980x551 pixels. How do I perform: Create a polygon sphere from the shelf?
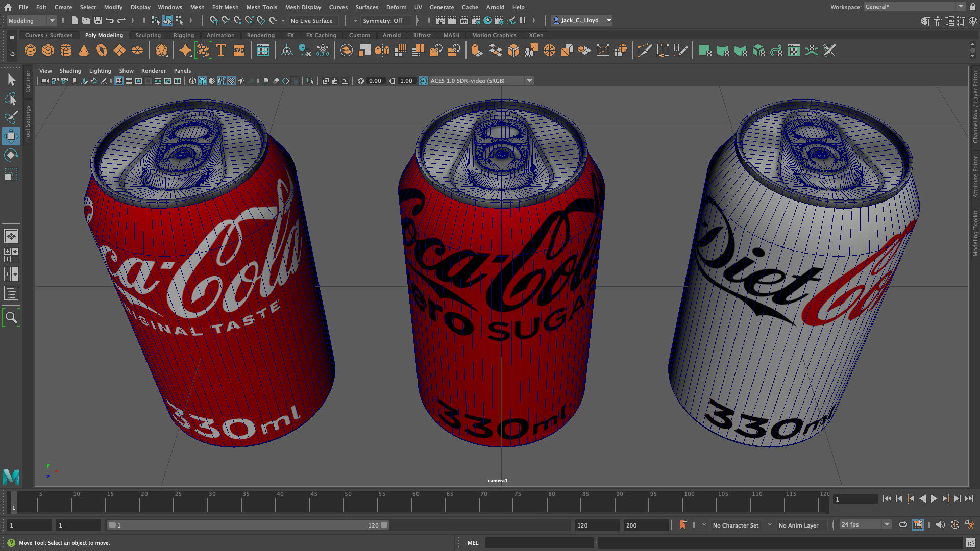(30, 51)
